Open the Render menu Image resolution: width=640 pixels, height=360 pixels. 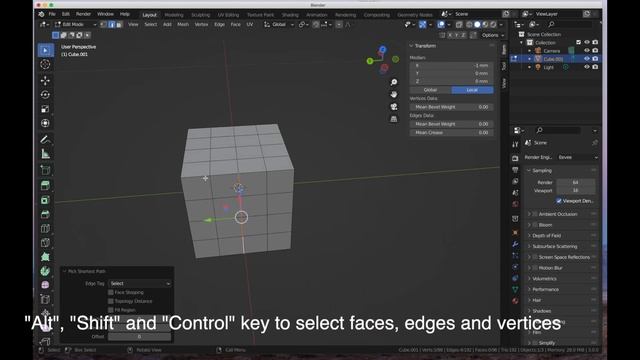83,14
